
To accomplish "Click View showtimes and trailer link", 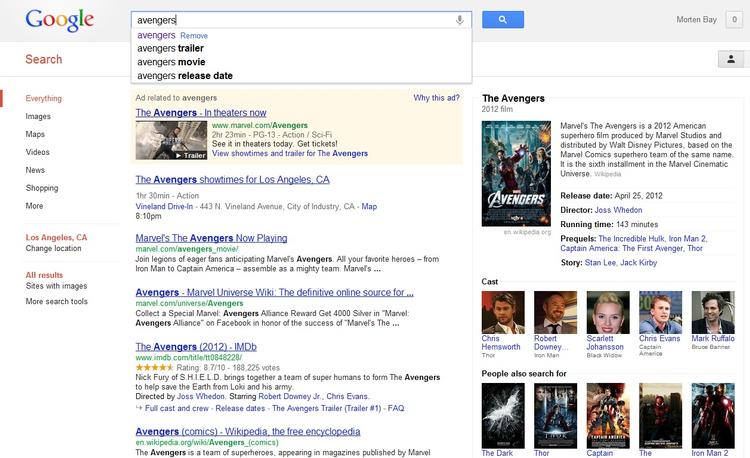I will [290, 153].
